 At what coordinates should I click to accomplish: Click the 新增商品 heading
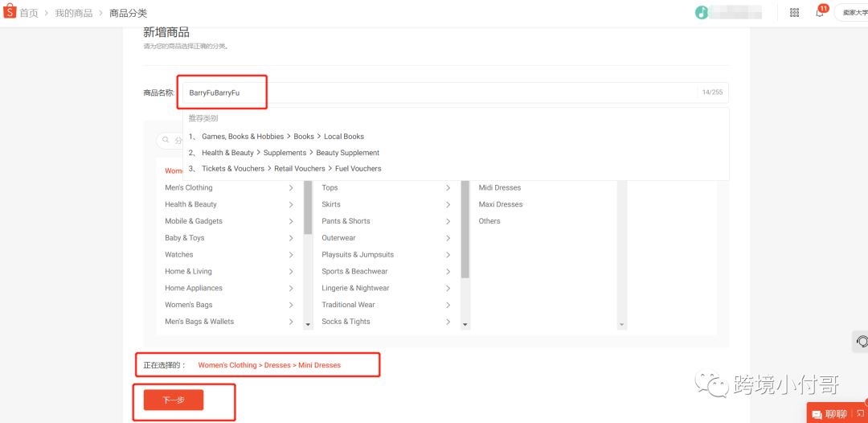tap(166, 32)
